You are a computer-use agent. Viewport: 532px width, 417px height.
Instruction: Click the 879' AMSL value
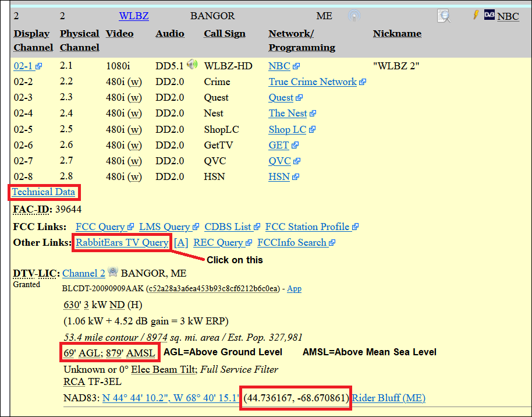[130, 353]
